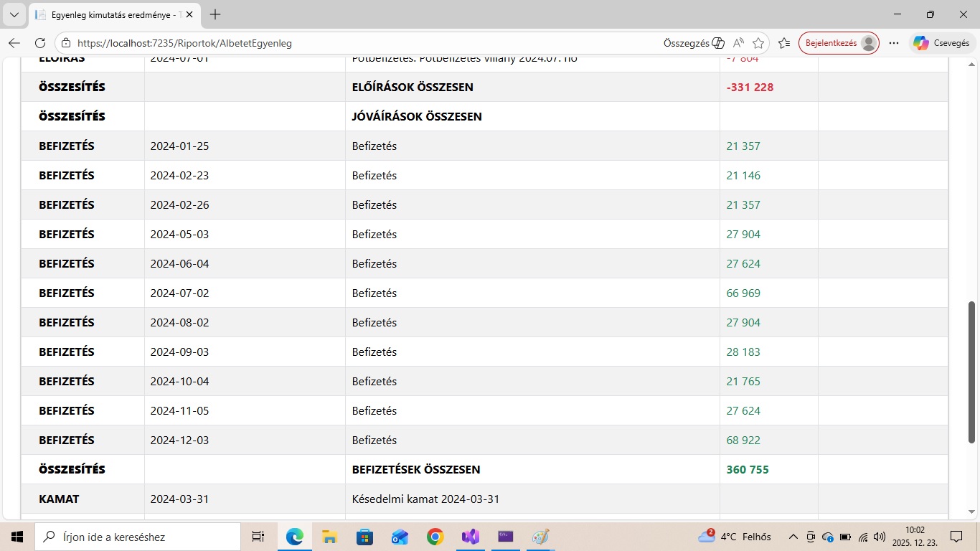Open a new browser tab
This screenshot has width=980, height=551.
coord(215,14)
